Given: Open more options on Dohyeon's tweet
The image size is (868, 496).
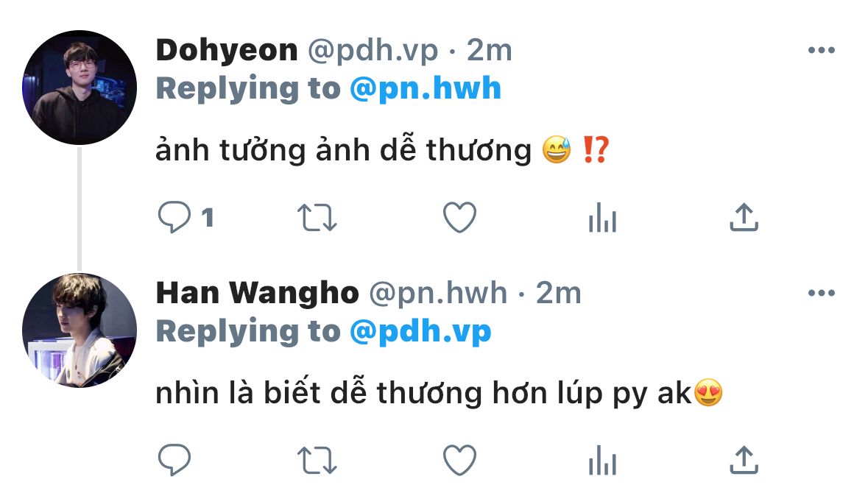Looking at the screenshot, I should point(822,50).
